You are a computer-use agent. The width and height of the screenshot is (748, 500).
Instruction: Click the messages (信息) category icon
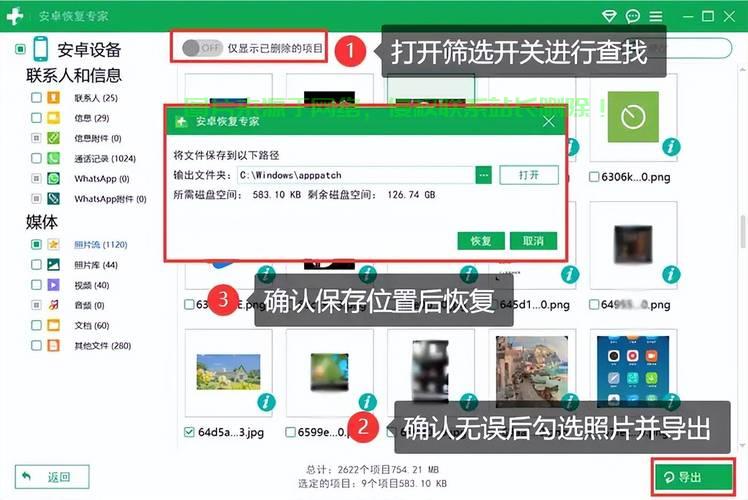[x=53, y=117]
